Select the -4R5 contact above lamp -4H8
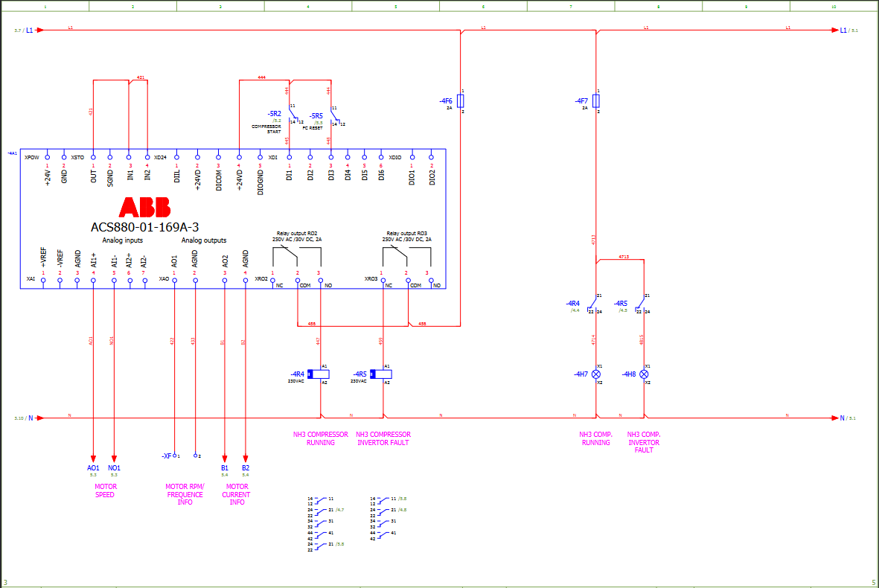The width and height of the screenshot is (879, 588). coord(640,304)
